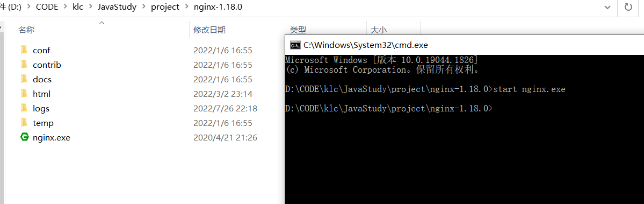644x204 pixels.
Task: Click the green nginx.exe file icon
Action: (25, 137)
